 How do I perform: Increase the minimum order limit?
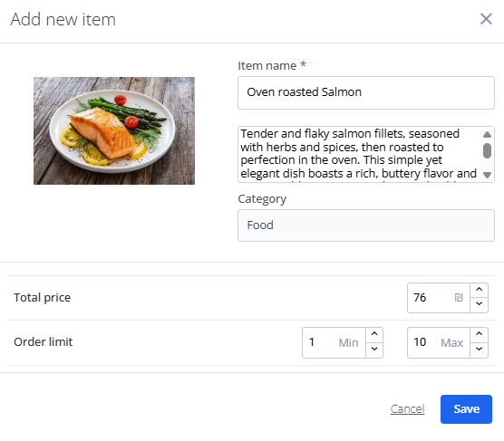point(374,334)
